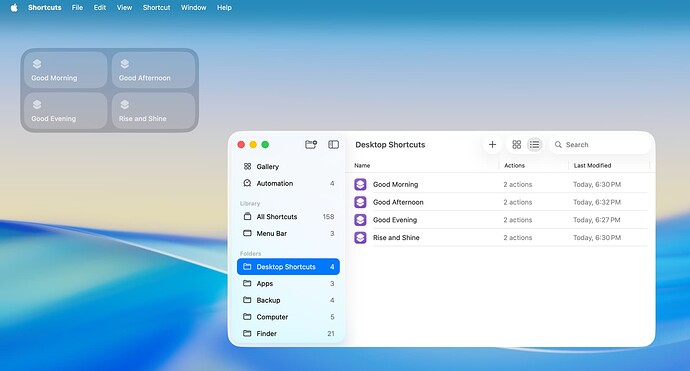The height and width of the screenshot is (371, 690).
Task: Select the Good Evening row name
Action: (x=395, y=220)
